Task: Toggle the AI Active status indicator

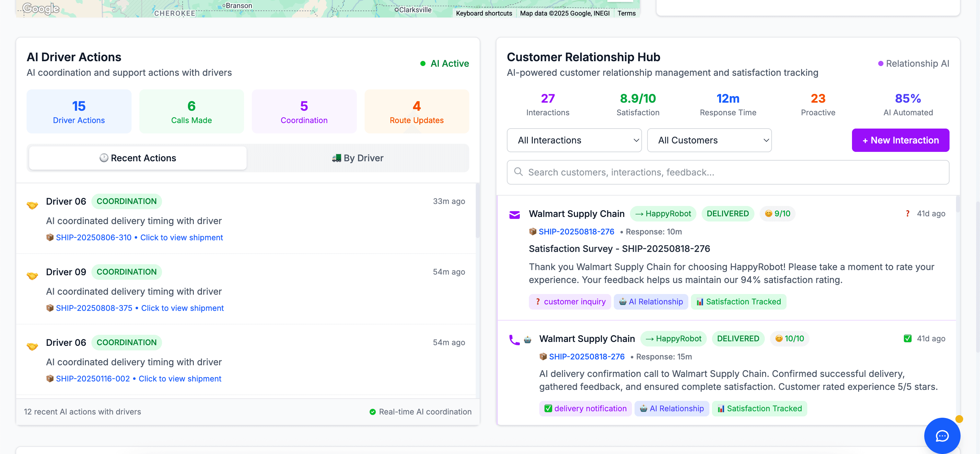Action: (445, 63)
